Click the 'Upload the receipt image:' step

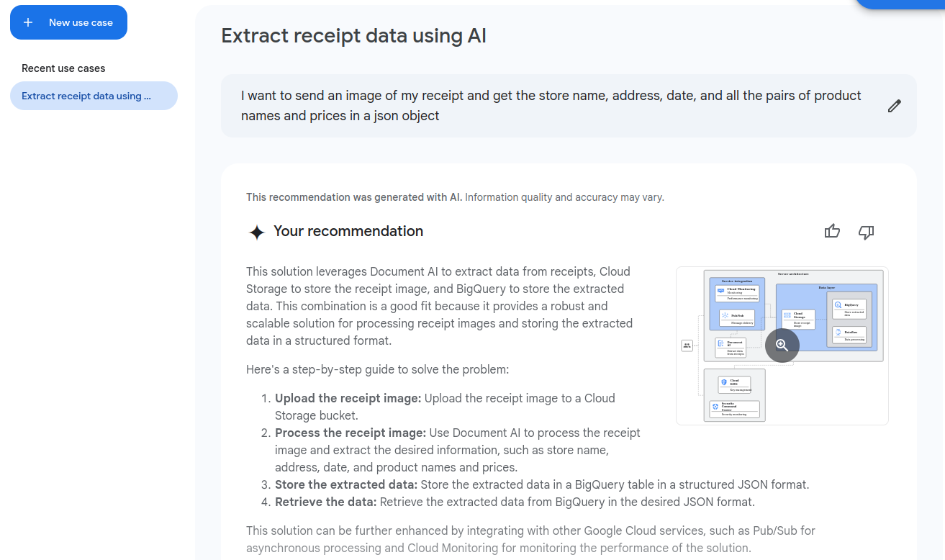pyautogui.click(x=348, y=398)
